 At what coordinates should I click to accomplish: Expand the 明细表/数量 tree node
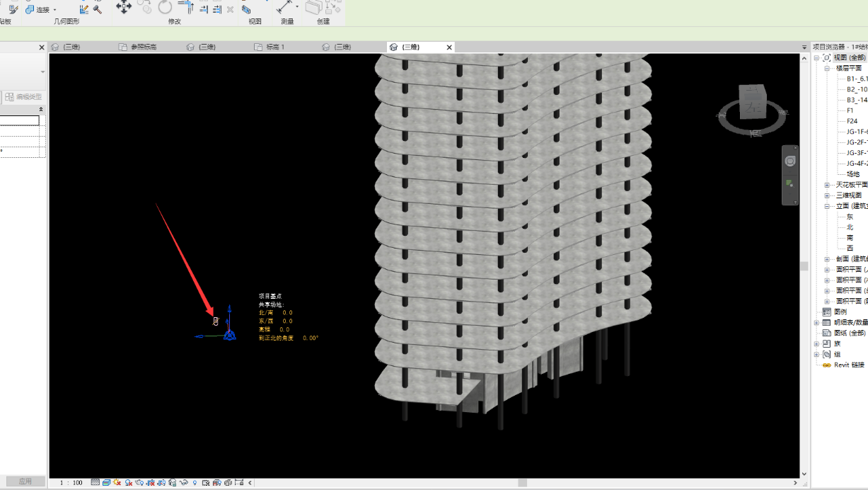[x=817, y=322]
